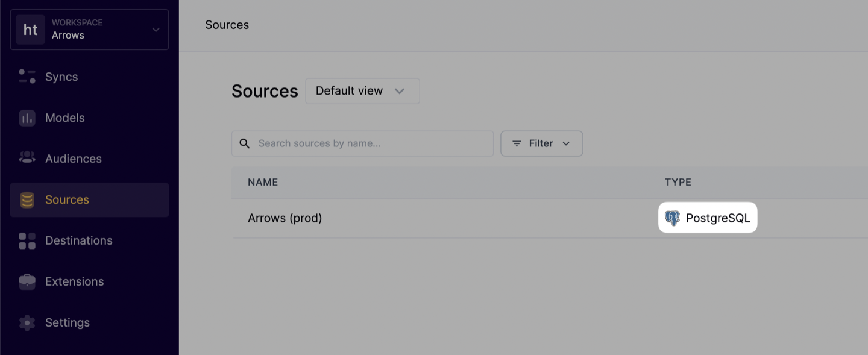This screenshot has width=868, height=355.
Task: Sort by the NAME column header
Action: (263, 182)
